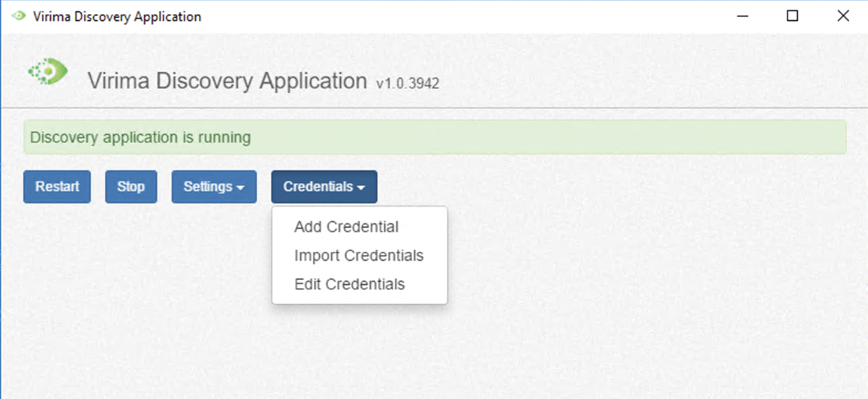868x399 pixels.
Task: Click empty title bar area beside window caption
Action: pyautogui.click(x=441, y=16)
